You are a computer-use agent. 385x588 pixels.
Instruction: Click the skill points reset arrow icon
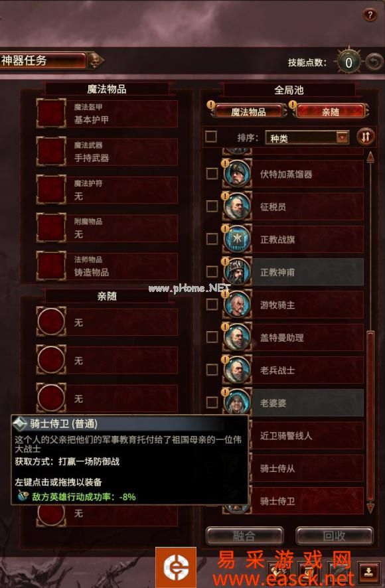pos(374,62)
